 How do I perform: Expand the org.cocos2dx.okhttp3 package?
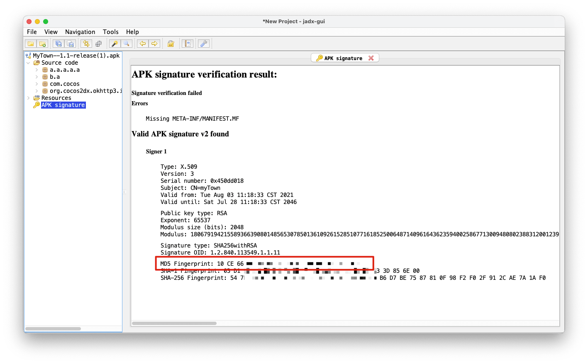coord(37,91)
